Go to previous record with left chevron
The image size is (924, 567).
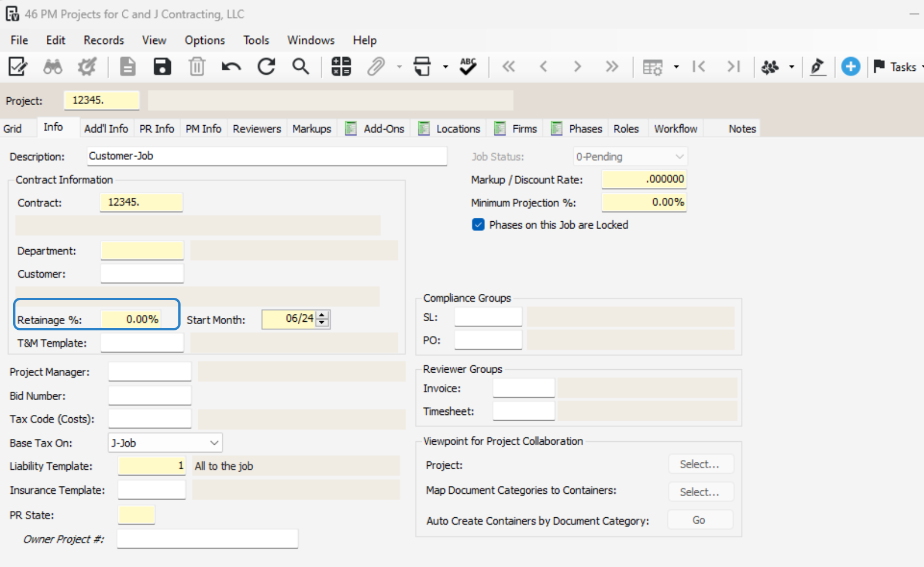point(543,67)
